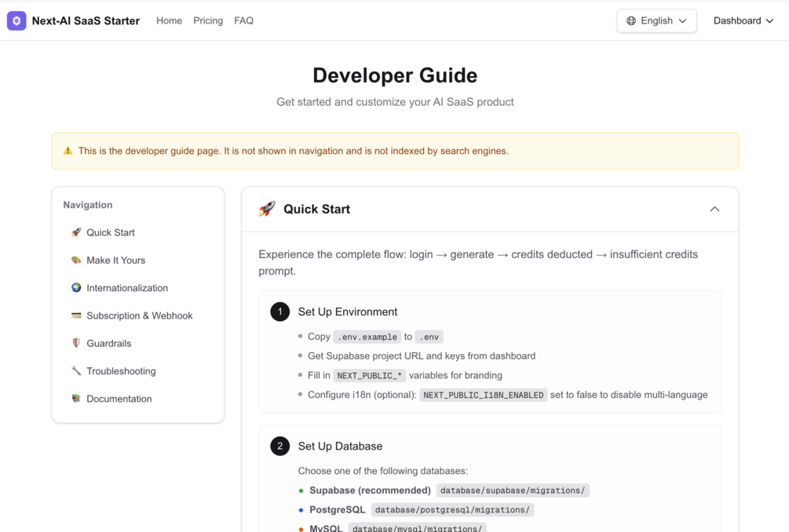Click the globe icon beside Internationalization
789x532 pixels.
[76, 288]
